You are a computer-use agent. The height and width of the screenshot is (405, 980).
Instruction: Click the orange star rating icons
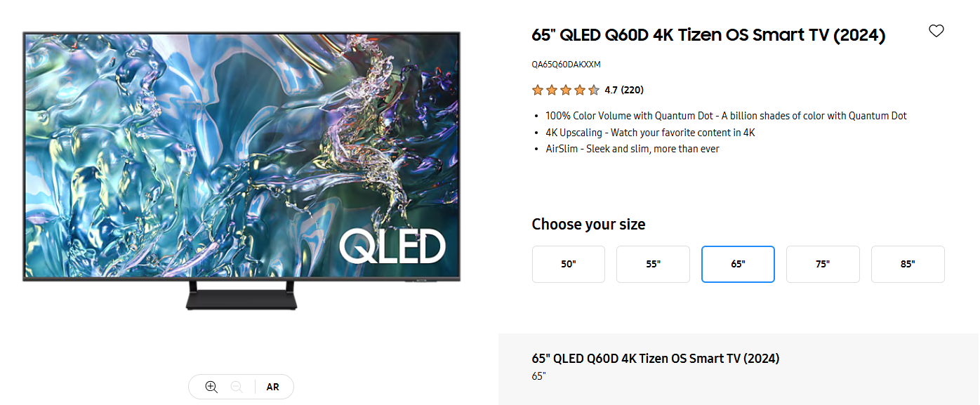point(565,90)
